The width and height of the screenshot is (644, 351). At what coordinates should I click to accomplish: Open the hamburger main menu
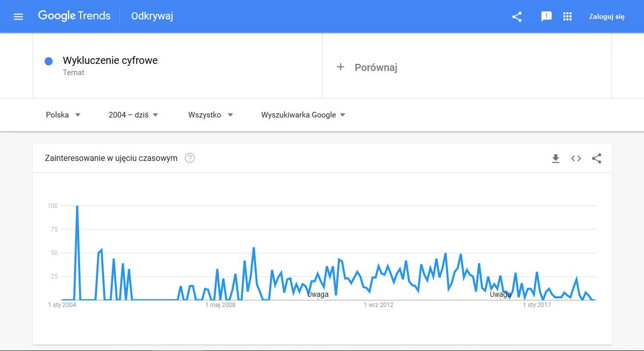[x=18, y=16]
